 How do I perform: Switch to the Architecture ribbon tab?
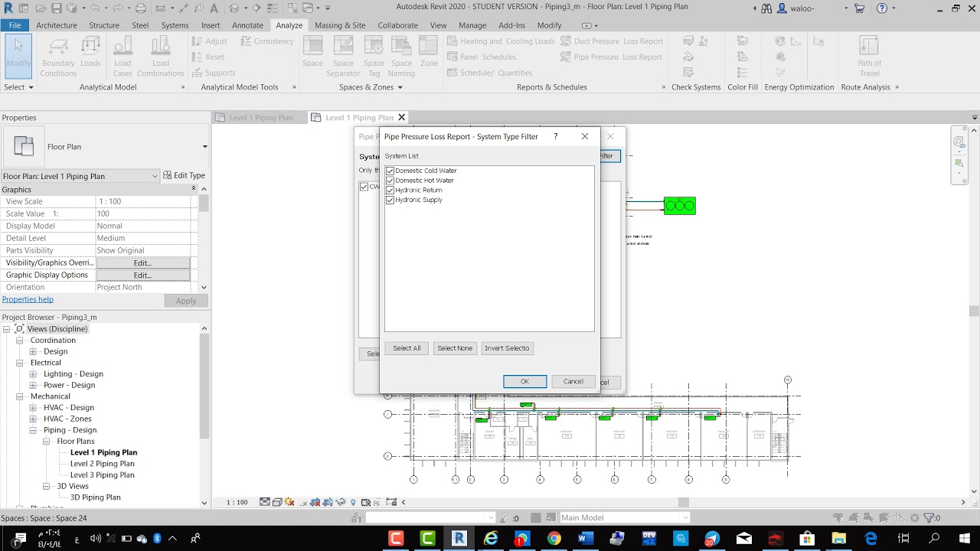pyautogui.click(x=57, y=25)
